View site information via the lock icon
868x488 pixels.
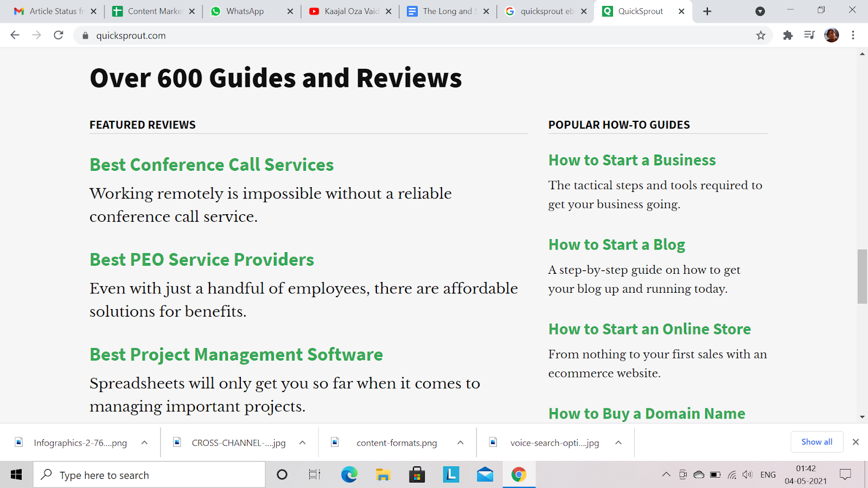pyautogui.click(x=85, y=36)
